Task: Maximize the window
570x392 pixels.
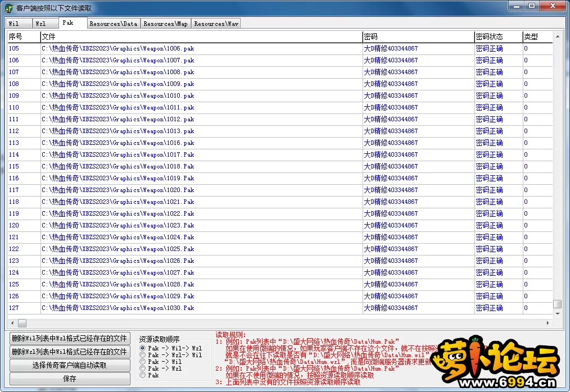Action: click(532, 6)
